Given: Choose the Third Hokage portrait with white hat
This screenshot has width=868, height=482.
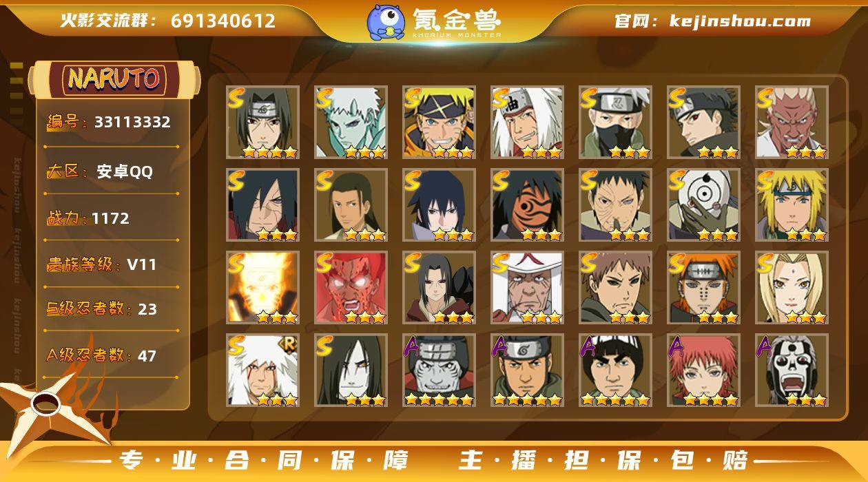Looking at the screenshot, I should [527, 288].
